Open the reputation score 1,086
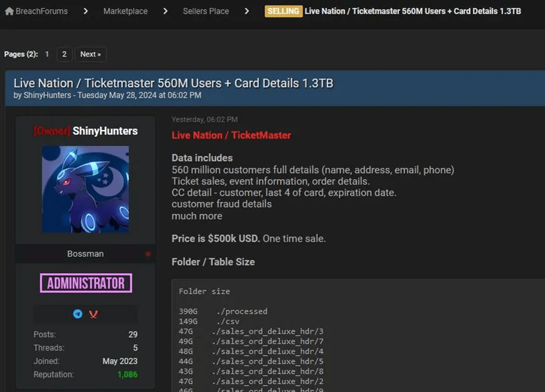The height and width of the screenshot is (392, 545). pos(127,374)
